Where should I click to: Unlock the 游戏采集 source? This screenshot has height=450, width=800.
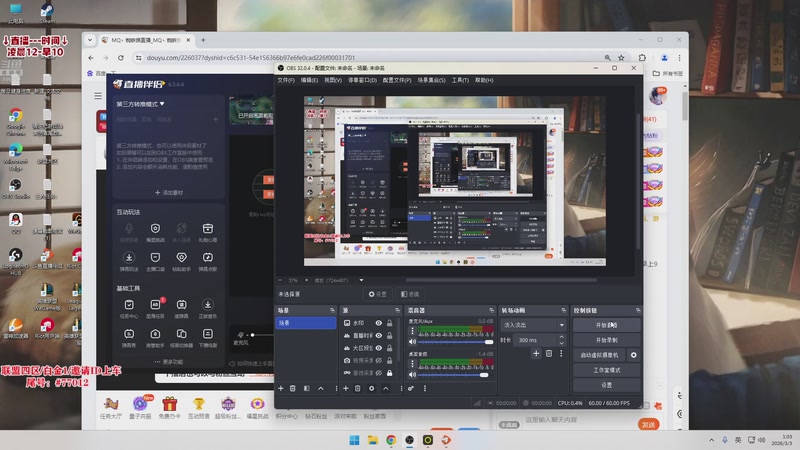pyautogui.click(x=390, y=373)
